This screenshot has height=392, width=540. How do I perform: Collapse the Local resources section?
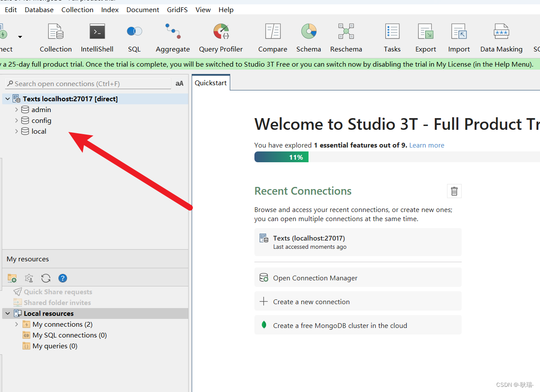pos(7,314)
